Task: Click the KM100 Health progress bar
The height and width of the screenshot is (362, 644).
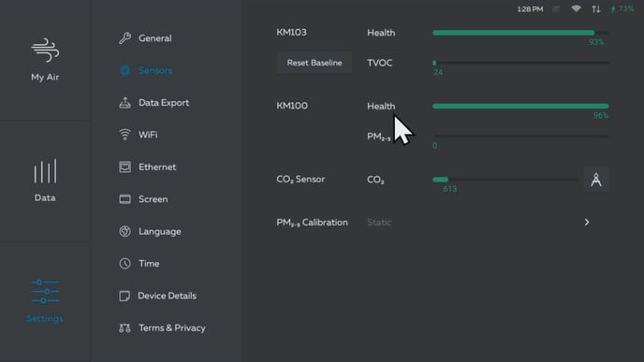Action: [520, 106]
